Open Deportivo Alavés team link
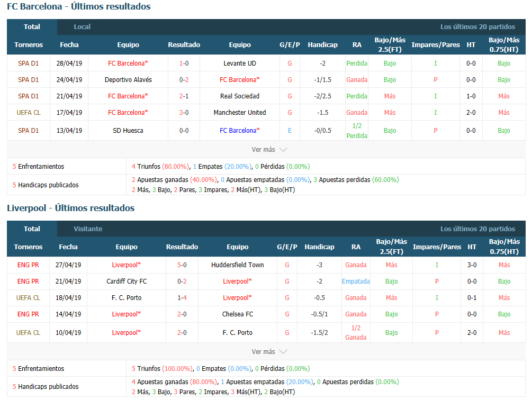 [128, 80]
